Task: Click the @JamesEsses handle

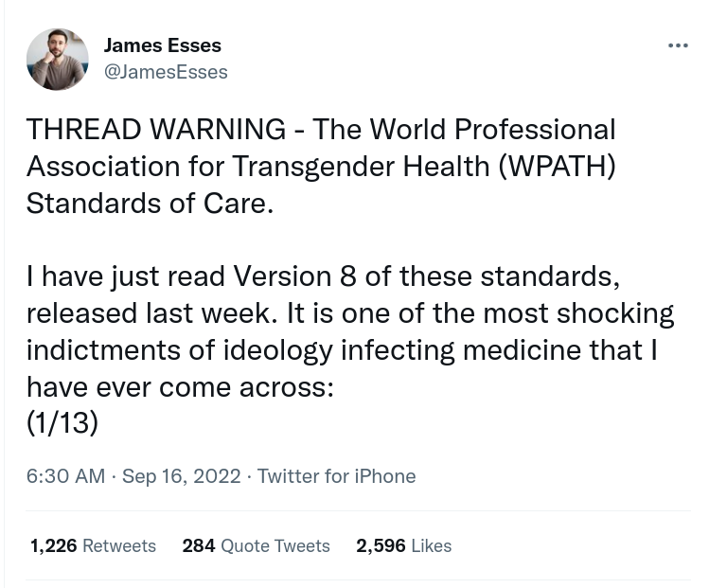Action: tap(165, 72)
